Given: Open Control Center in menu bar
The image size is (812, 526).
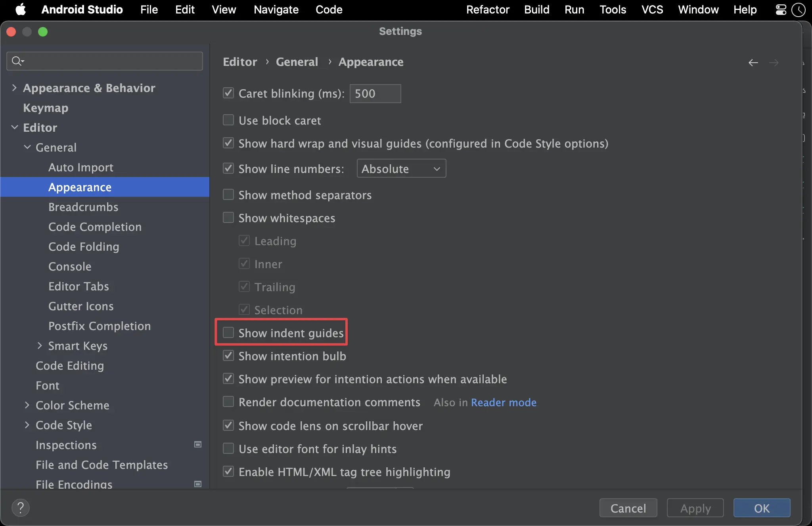Looking at the screenshot, I should 781,10.
